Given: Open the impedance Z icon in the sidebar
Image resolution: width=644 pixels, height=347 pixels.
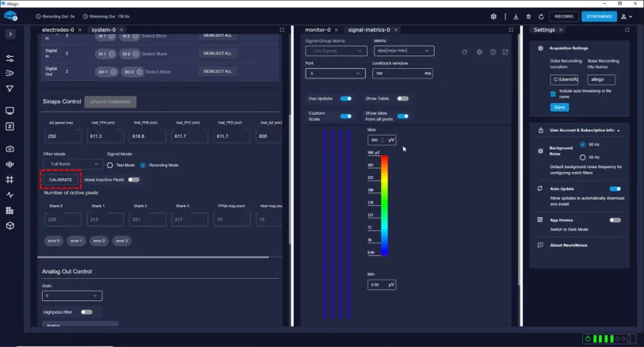Looking at the screenshot, I should tap(10, 127).
